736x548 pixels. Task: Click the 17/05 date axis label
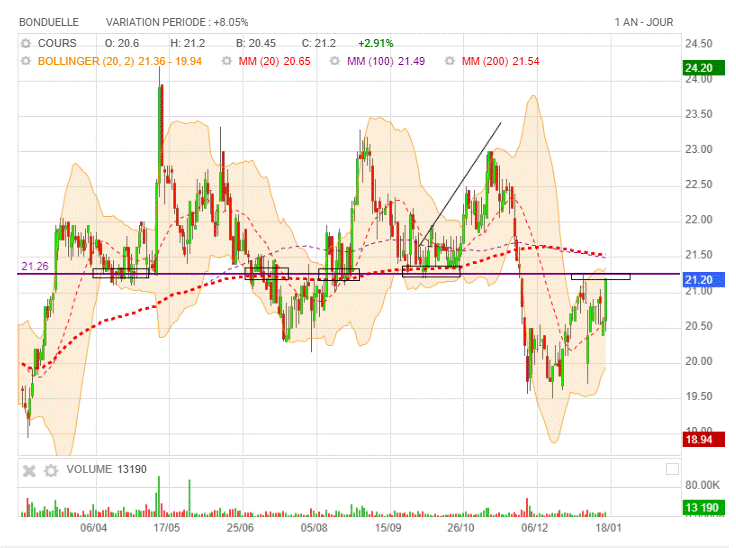point(167,528)
